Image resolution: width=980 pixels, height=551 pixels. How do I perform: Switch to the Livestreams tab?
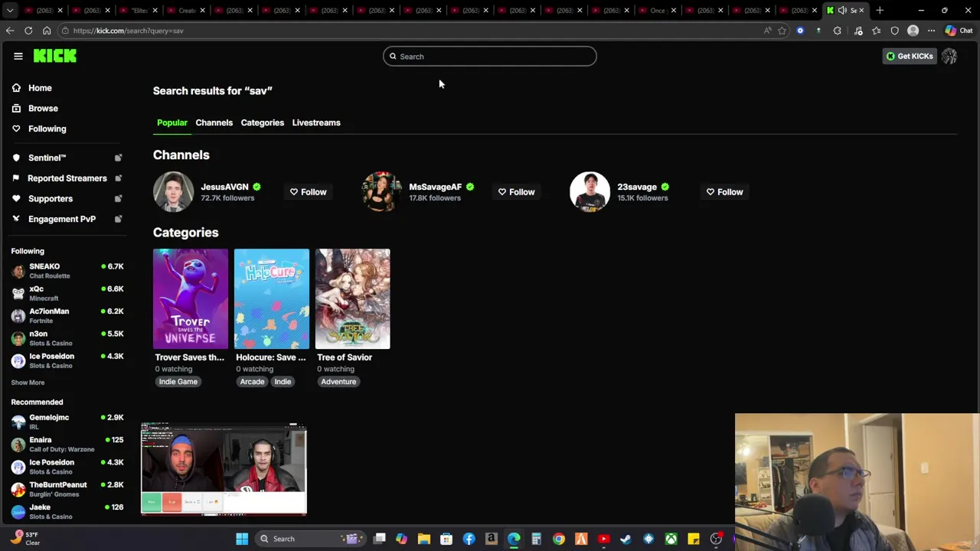pyautogui.click(x=316, y=122)
